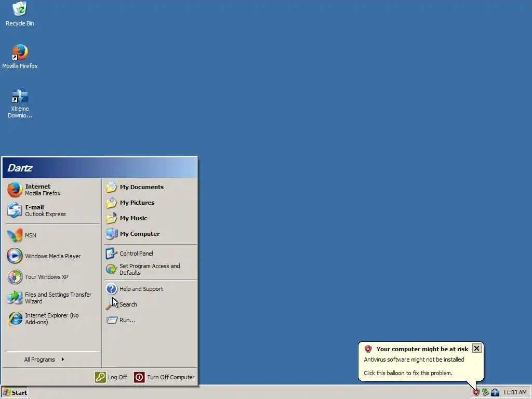The width and height of the screenshot is (532, 399).
Task: Click Turn Off Computer button
Action: 164,377
